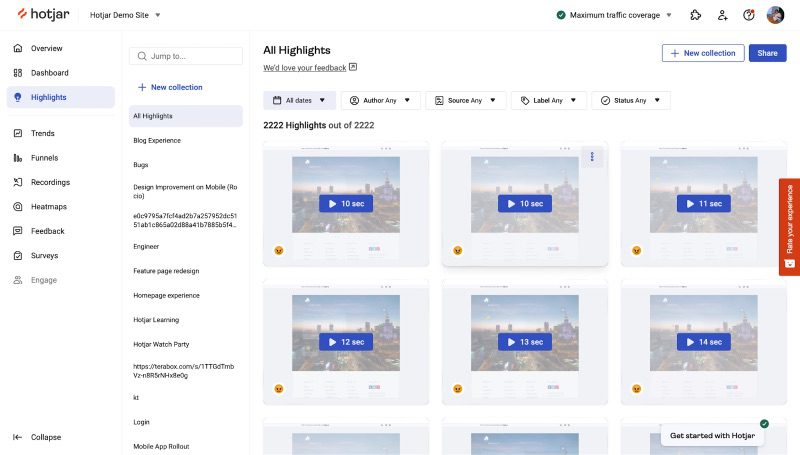This screenshot has width=800, height=455.
Task: Click New collection in the collections panel
Action: coord(170,87)
